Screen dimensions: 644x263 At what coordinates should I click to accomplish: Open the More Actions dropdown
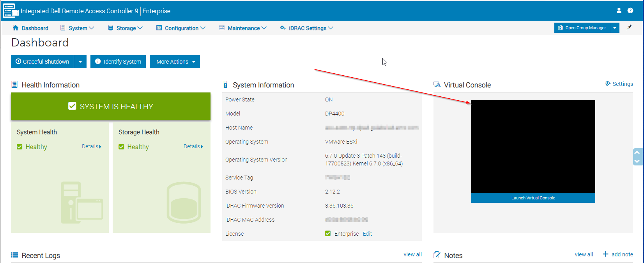[175, 62]
